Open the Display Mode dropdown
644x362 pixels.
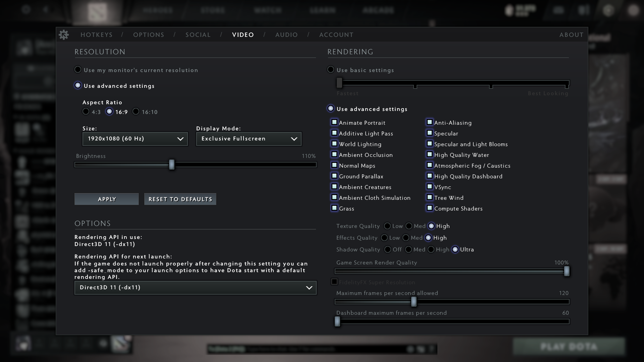[x=248, y=139]
